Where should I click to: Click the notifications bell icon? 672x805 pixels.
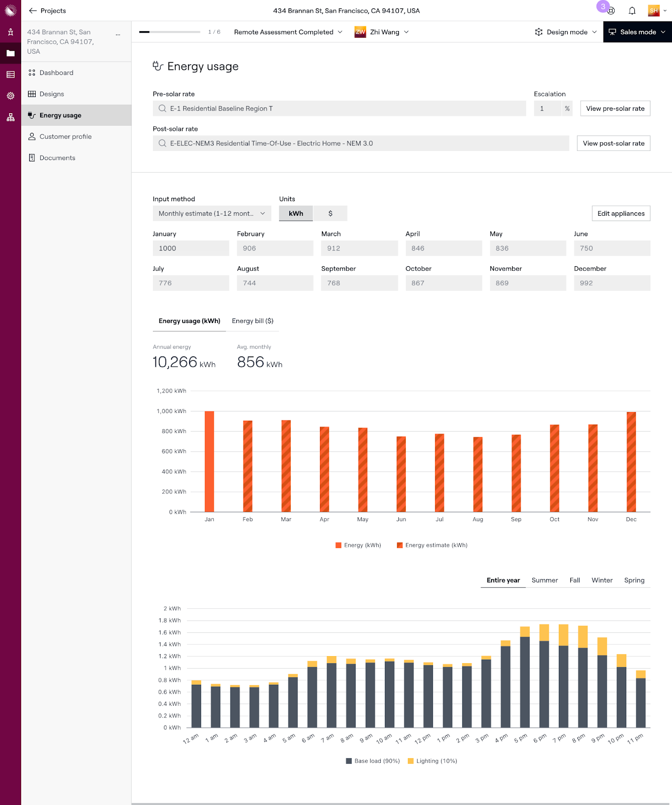632,11
